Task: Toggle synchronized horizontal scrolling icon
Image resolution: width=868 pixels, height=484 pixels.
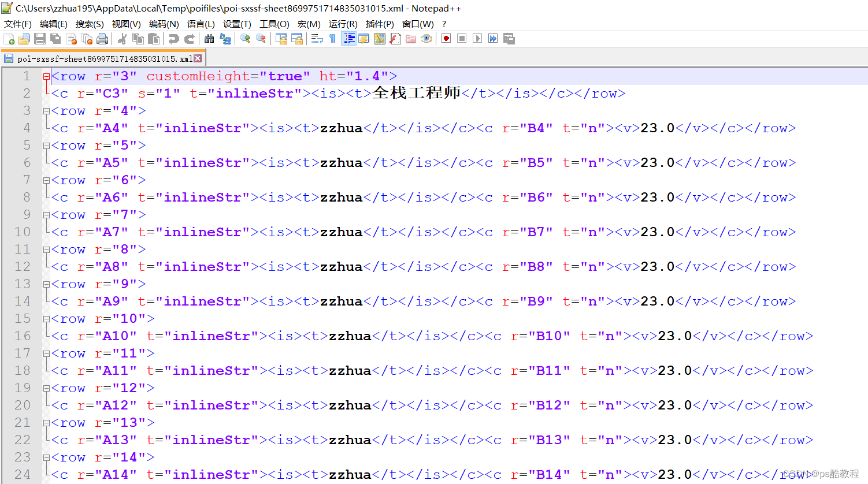Action: tap(297, 39)
